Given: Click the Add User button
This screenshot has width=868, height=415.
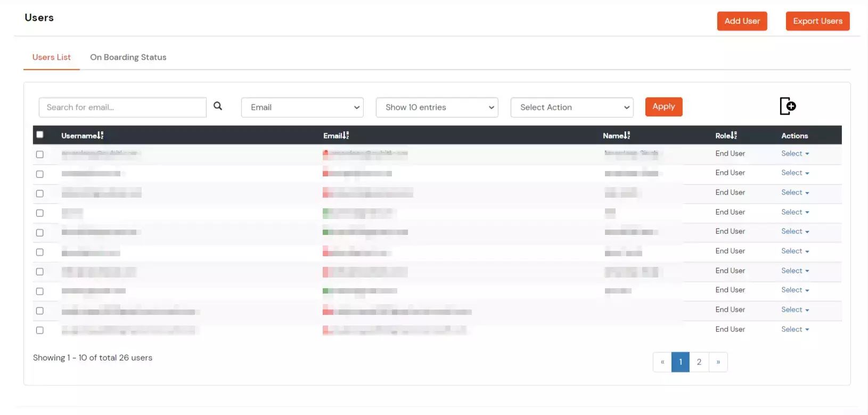Looking at the screenshot, I should click(x=742, y=21).
